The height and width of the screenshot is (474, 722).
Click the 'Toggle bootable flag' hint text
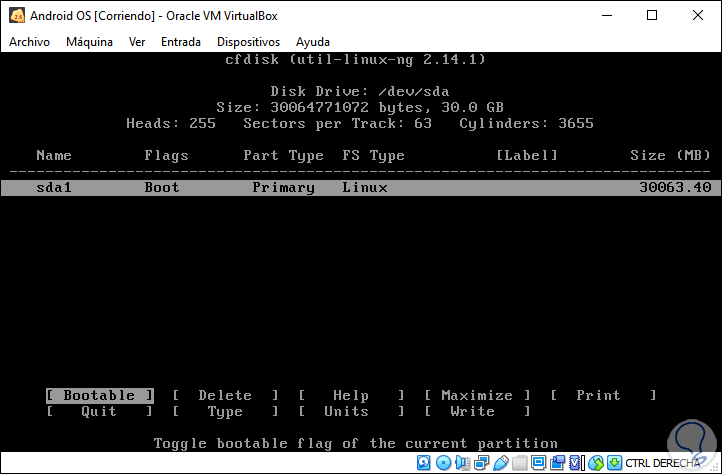click(355, 444)
